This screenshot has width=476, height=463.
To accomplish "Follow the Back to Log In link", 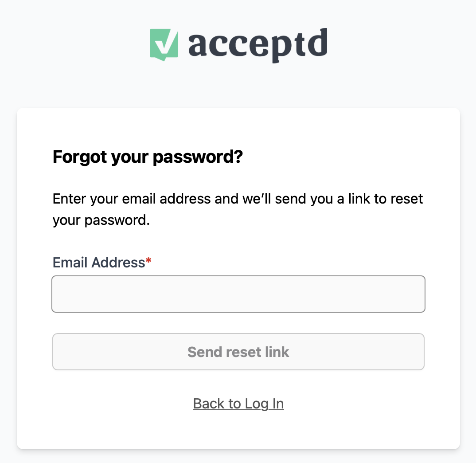I will point(238,404).
